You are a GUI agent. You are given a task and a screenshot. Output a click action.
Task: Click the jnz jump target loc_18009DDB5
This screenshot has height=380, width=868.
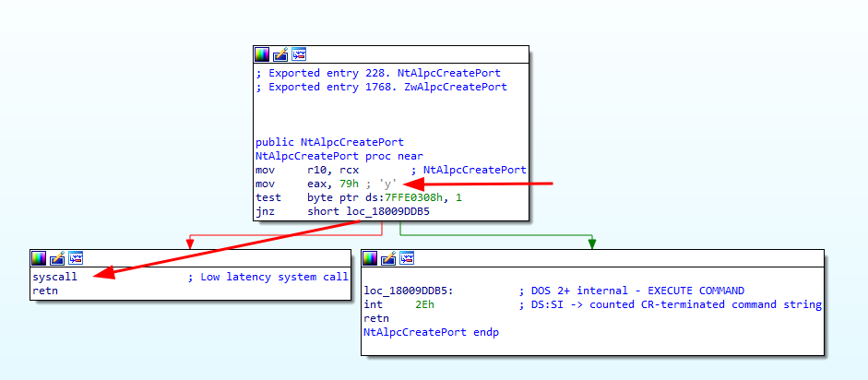tap(389, 212)
